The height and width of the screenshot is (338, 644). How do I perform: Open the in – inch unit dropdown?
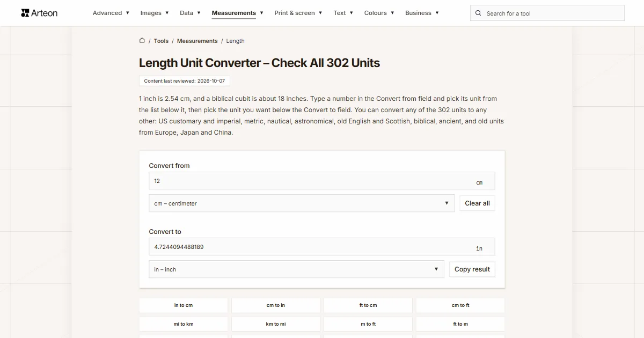pos(296,269)
